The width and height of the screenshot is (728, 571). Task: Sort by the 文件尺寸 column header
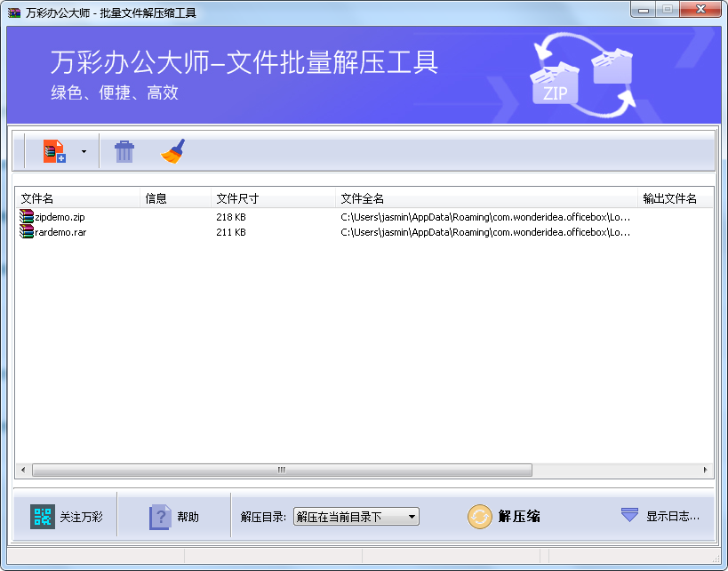(274, 199)
